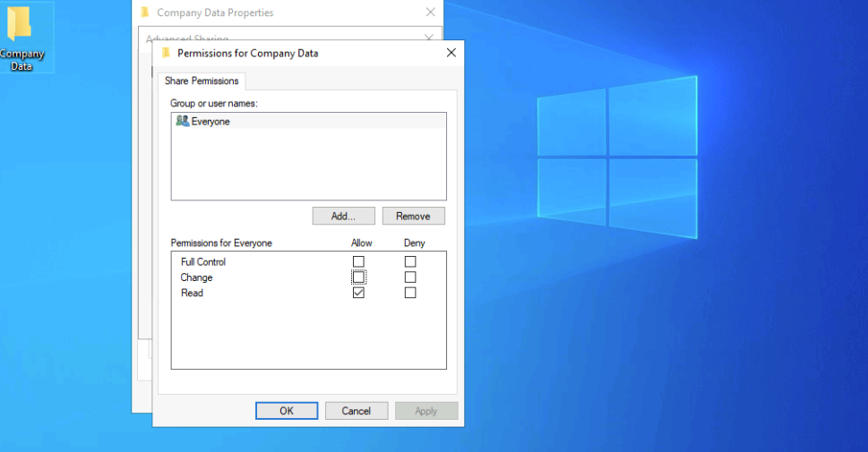Click folder icon in Permissions title bar
Viewport: 868px width, 452px height.
click(166, 53)
